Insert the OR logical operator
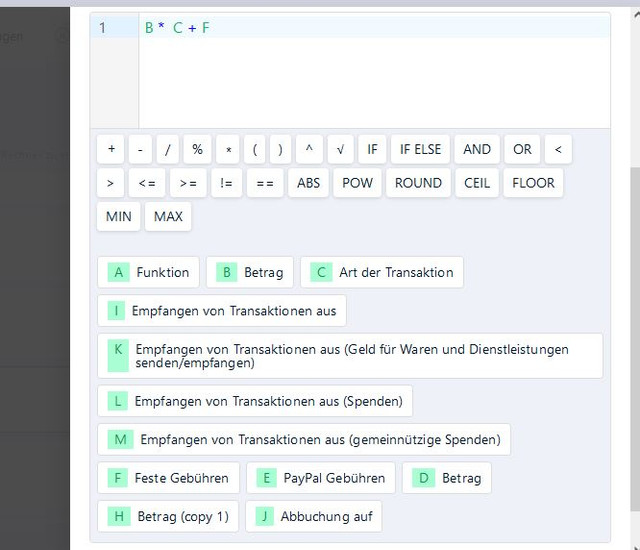Viewport: 640px width, 550px height. (522, 149)
